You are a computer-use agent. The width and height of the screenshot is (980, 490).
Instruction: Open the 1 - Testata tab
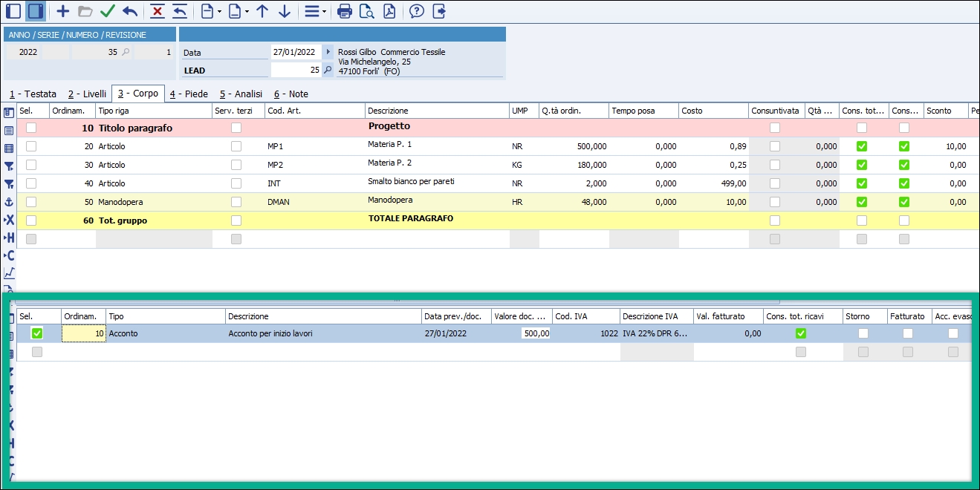tap(33, 94)
